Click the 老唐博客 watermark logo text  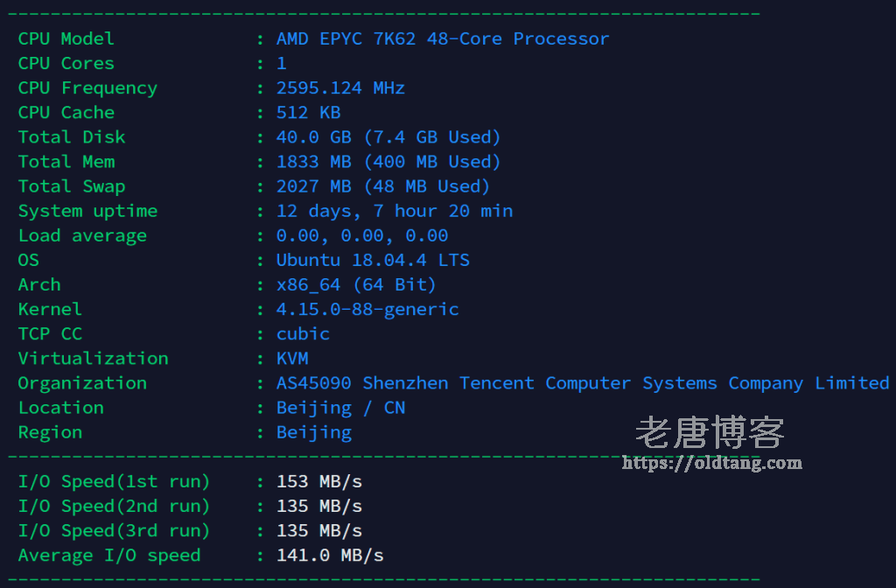(x=710, y=432)
